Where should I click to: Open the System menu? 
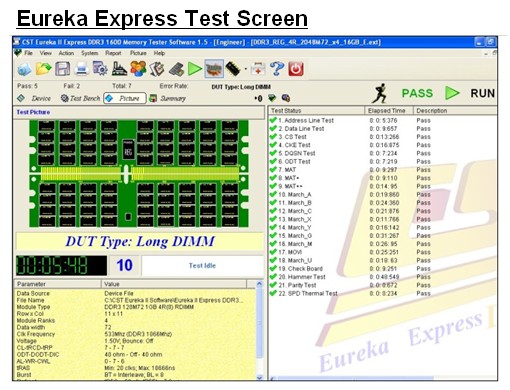click(x=89, y=53)
